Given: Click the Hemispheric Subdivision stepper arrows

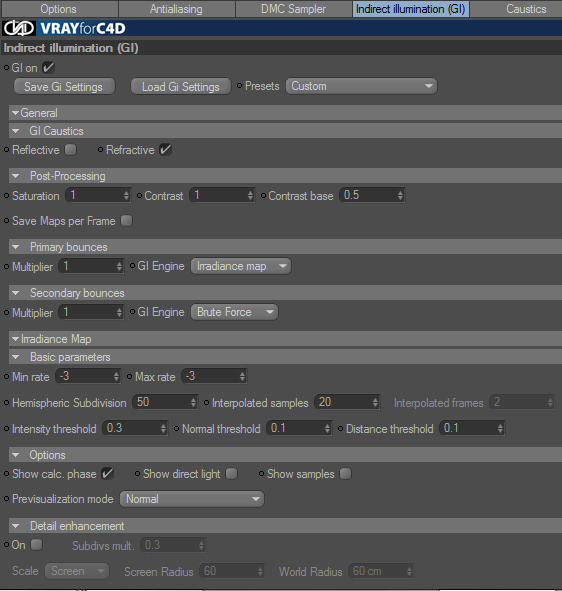Looking at the screenshot, I should click(193, 402).
